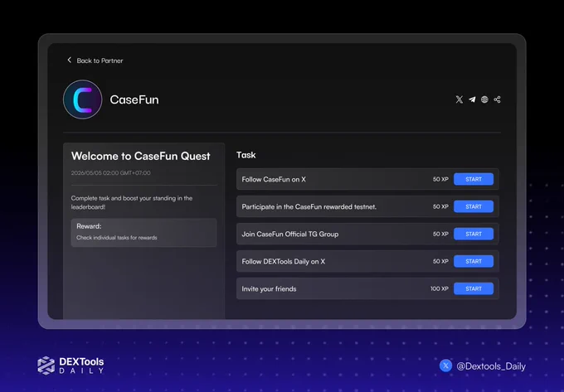
Task: Start 'Join CaseFun Official TG Group' task
Action: coord(474,234)
